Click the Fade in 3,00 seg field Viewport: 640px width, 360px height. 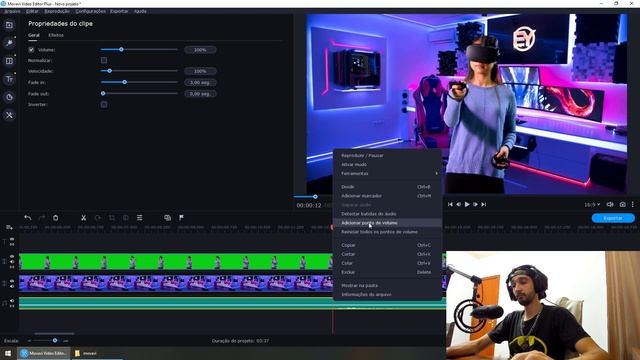pos(200,82)
